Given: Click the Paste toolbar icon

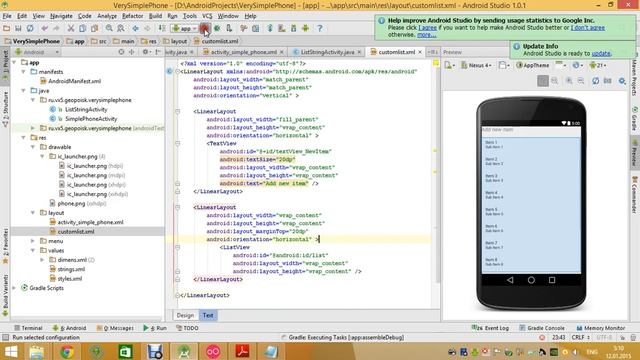Looking at the screenshot, I should (94, 28).
